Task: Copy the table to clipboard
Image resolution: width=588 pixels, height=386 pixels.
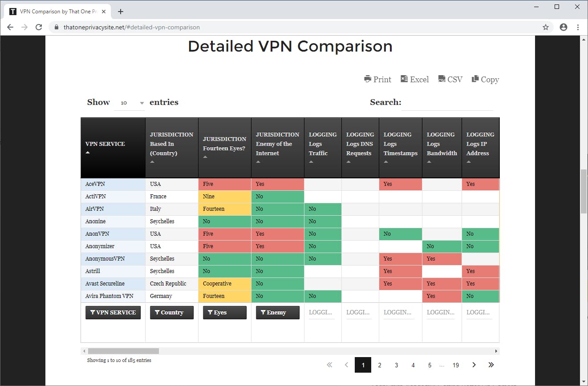Action: [x=485, y=79]
